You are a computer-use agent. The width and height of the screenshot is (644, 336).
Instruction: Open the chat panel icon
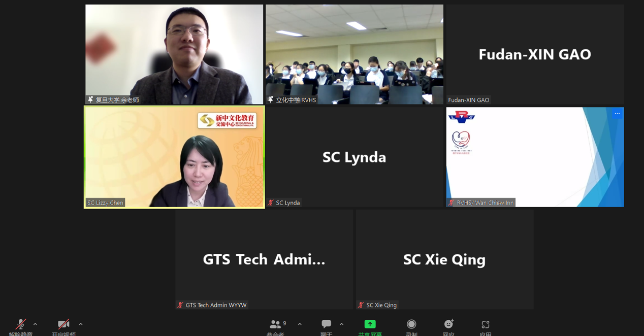click(326, 324)
